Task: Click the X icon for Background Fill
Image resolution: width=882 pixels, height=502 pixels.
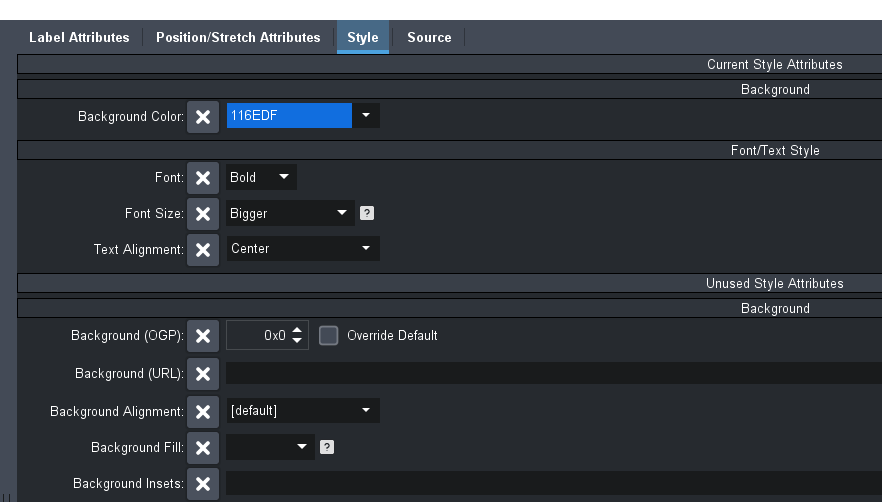Action: pos(203,447)
